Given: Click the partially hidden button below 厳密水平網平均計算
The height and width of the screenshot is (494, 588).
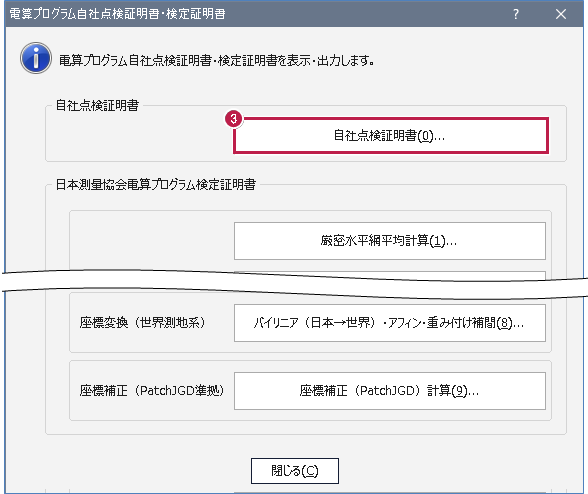Looking at the screenshot, I should pos(390,276).
